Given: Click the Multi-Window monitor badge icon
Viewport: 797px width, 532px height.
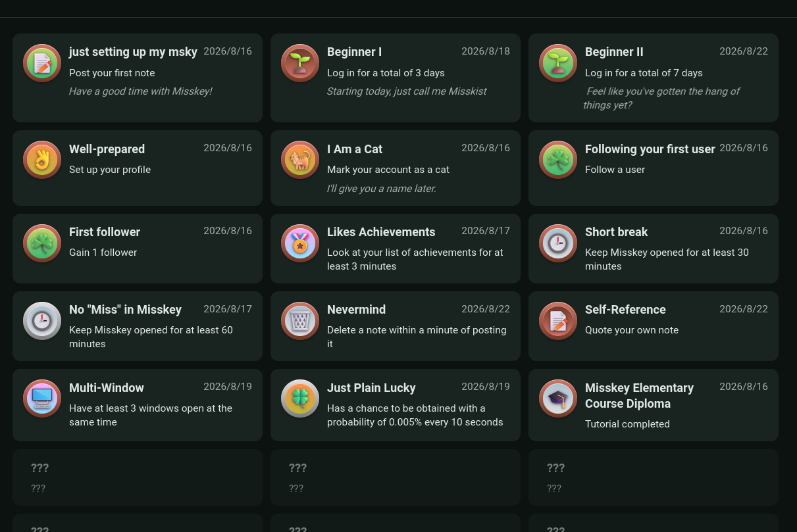Looking at the screenshot, I should (42, 399).
